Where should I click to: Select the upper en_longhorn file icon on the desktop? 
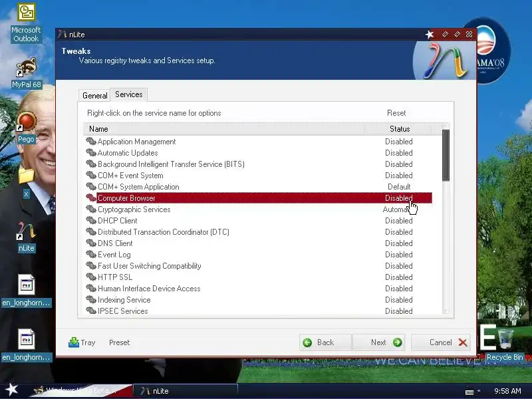point(27,285)
